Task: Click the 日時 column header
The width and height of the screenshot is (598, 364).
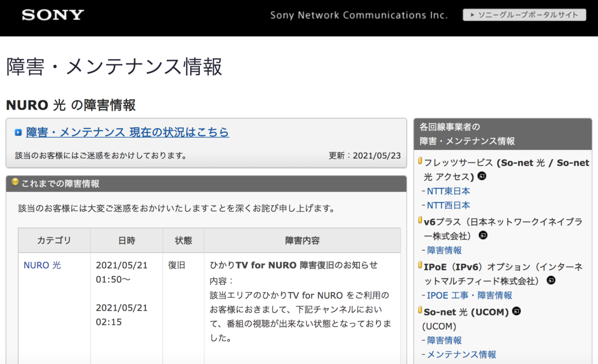Action: coord(127,241)
